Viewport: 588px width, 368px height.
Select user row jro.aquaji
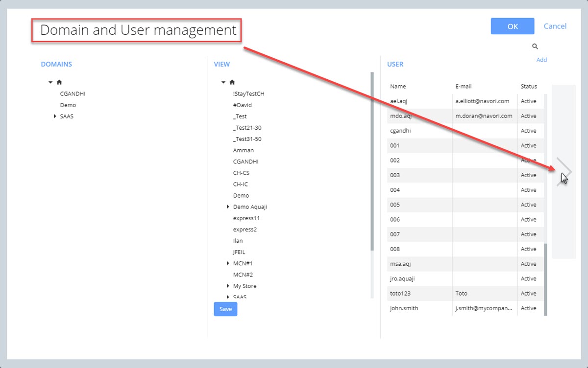click(465, 278)
